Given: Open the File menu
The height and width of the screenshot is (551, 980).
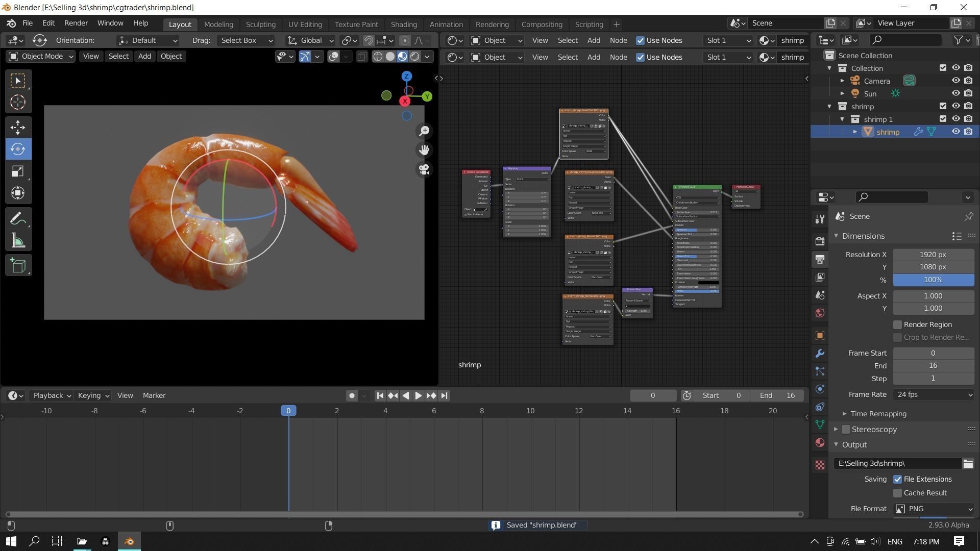Looking at the screenshot, I should [x=28, y=23].
